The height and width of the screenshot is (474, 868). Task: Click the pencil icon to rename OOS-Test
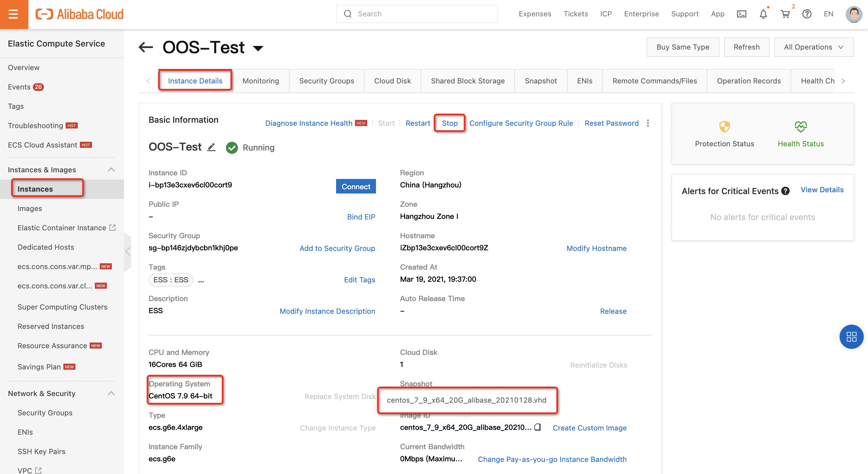[x=211, y=147]
